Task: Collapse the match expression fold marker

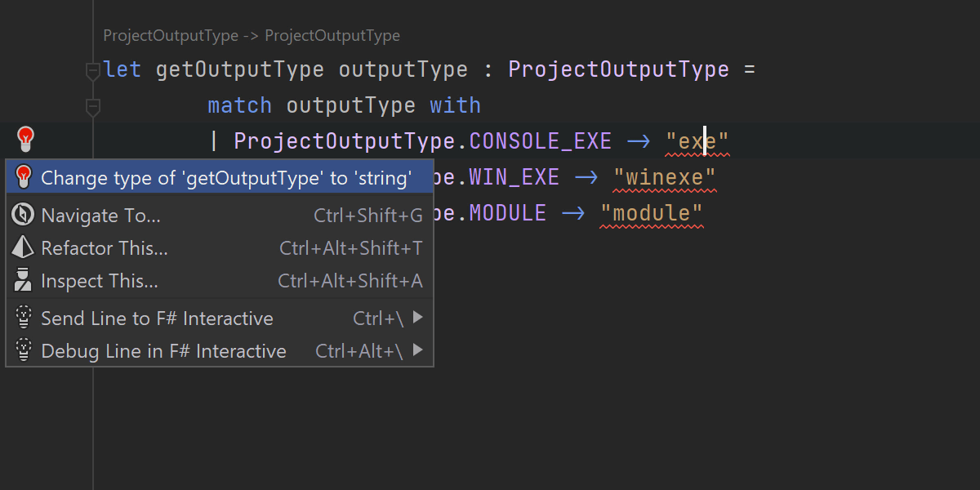Action: [x=93, y=106]
